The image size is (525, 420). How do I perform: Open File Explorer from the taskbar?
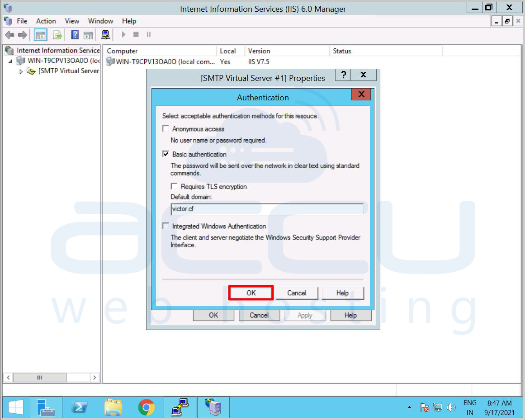(113, 408)
